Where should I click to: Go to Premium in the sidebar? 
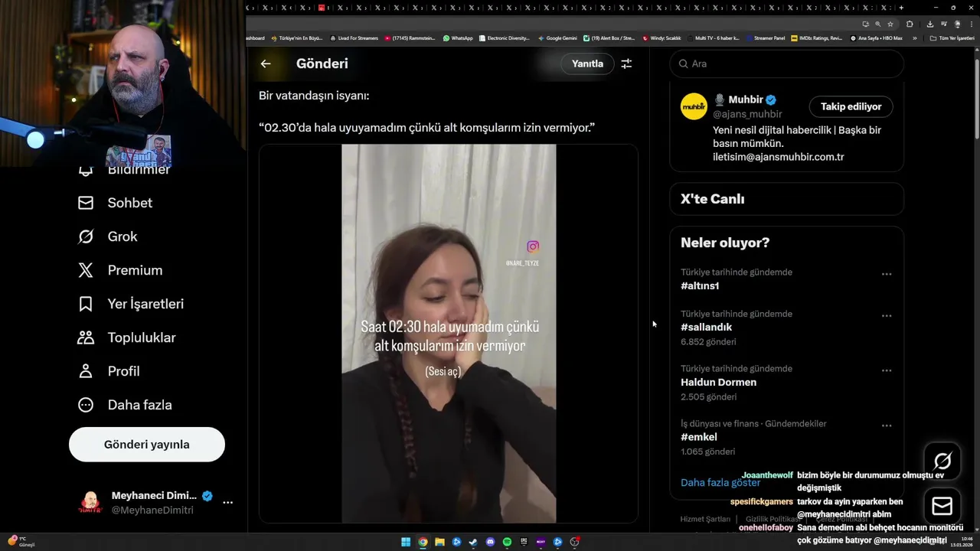tap(119, 270)
